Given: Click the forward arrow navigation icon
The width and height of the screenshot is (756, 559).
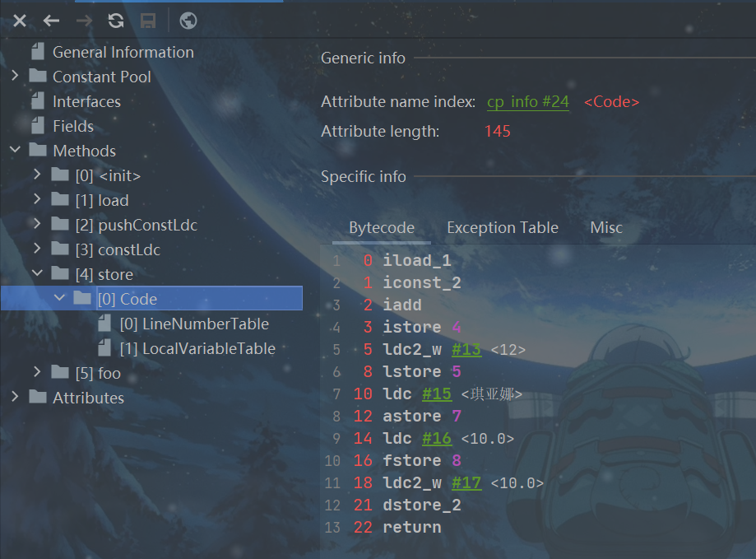Looking at the screenshot, I should 84,21.
